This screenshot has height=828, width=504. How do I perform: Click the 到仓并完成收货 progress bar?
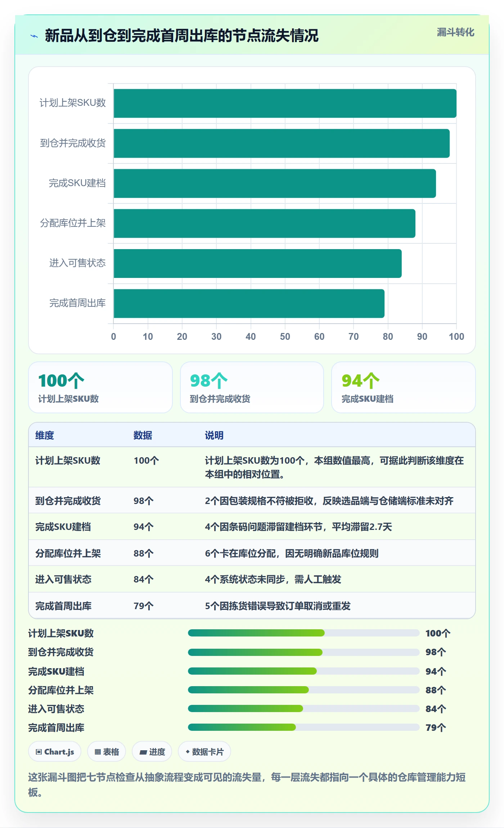click(303, 652)
